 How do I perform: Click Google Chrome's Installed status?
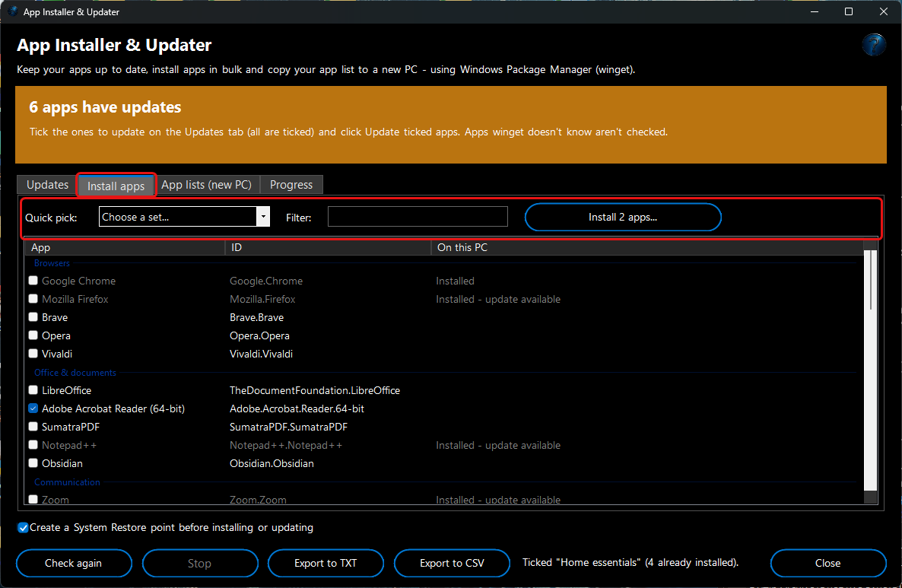[455, 281]
